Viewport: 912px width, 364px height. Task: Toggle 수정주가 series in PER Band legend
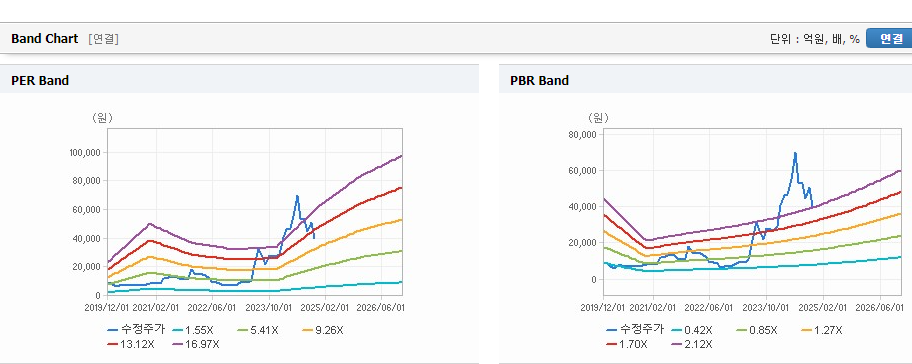click(x=136, y=330)
